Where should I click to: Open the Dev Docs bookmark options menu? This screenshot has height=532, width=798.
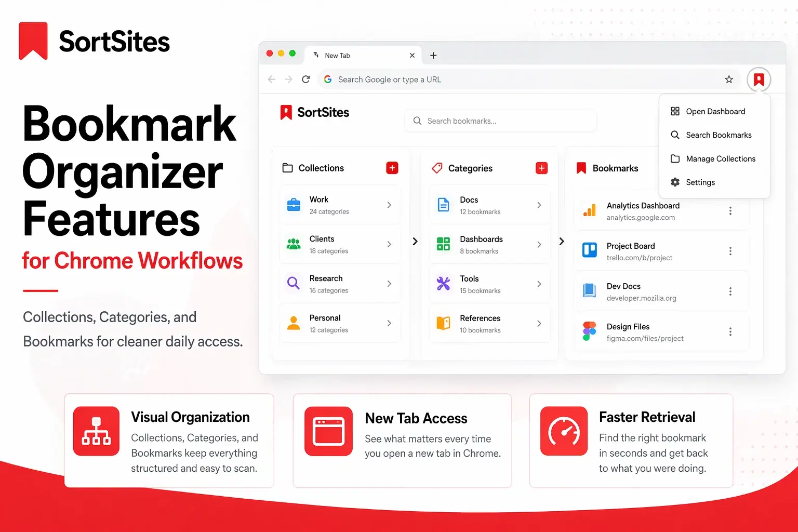[730, 291]
